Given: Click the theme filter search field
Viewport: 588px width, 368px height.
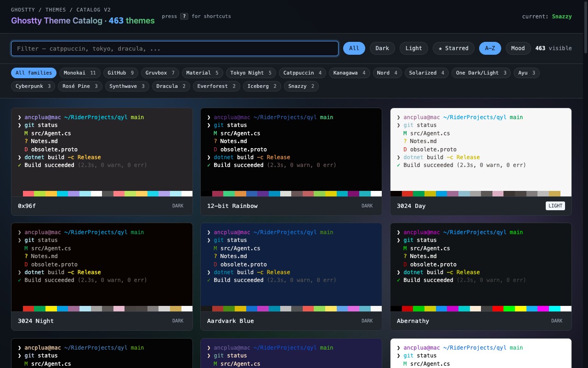Looking at the screenshot, I should coord(175,48).
